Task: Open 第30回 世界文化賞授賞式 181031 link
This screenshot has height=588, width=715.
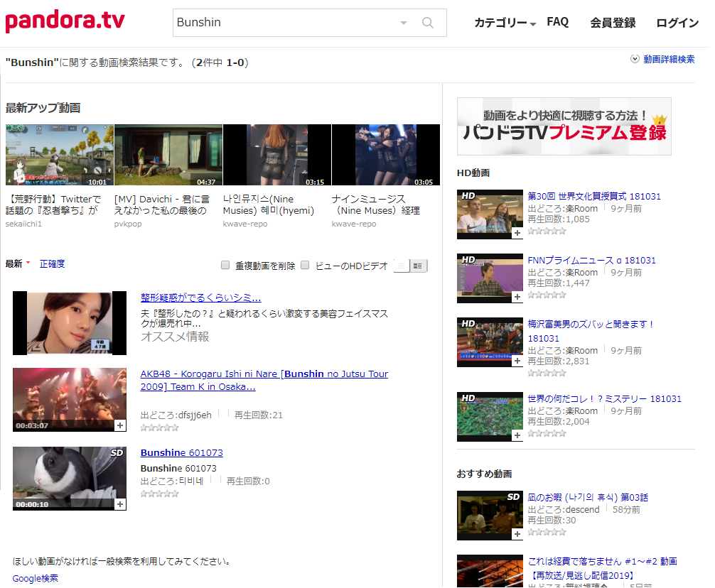Action: pos(594,196)
